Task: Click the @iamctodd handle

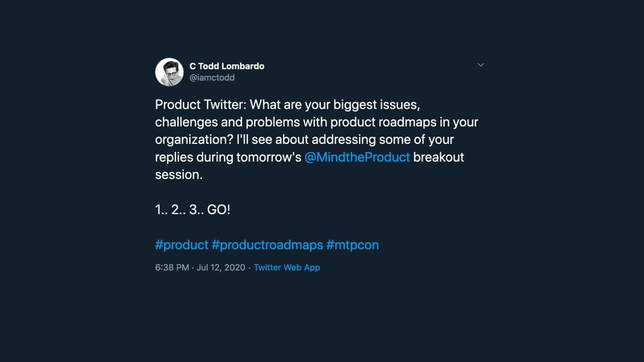Action: click(212, 78)
